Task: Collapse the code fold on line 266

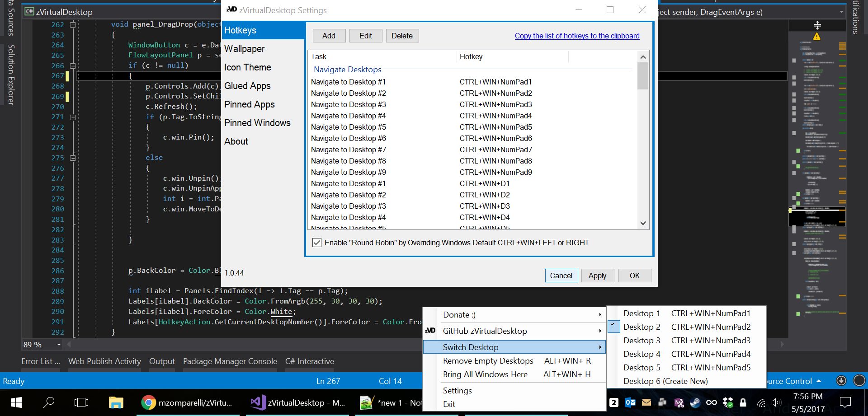Action: (72, 65)
